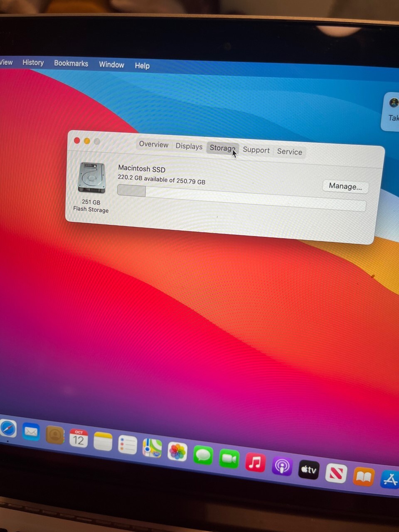This screenshot has height=532, width=399.
Task: Open the View menu
Action: (x=6, y=62)
